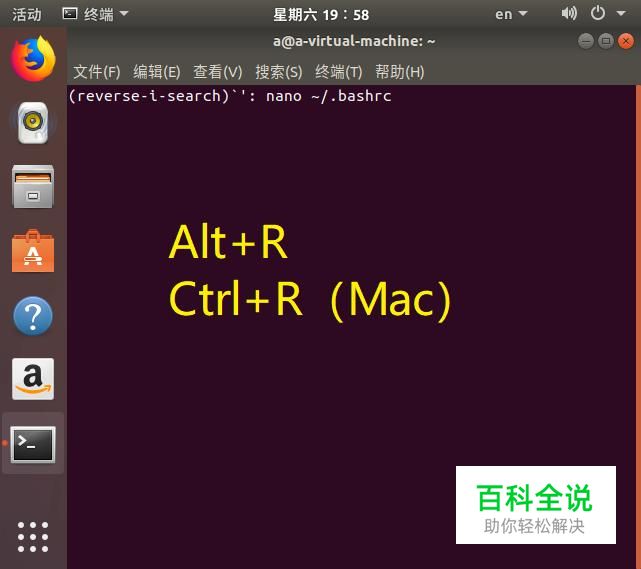Open the en input language dropdown

tap(511, 14)
